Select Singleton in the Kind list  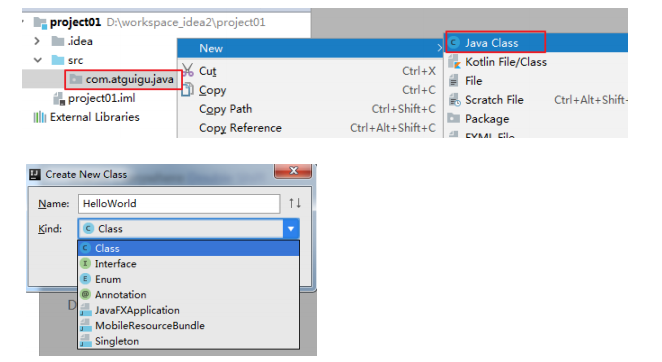pyautogui.click(x=189, y=341)
